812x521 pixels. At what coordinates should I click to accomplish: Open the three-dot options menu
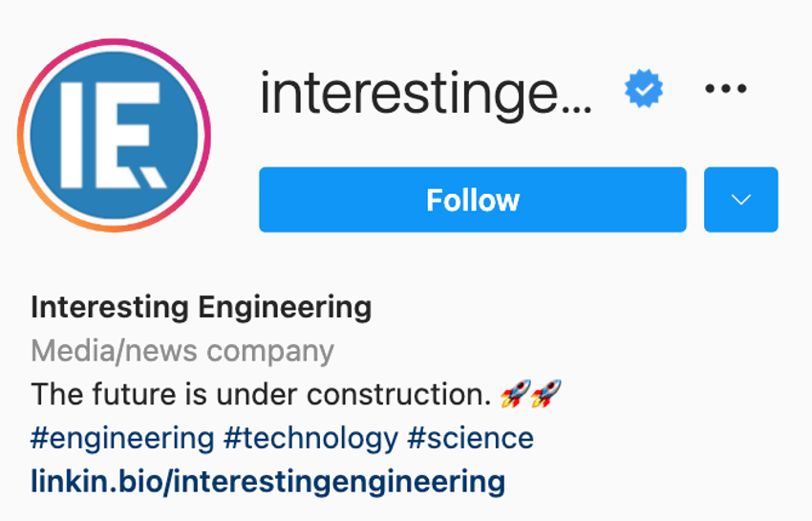point(725,89)
